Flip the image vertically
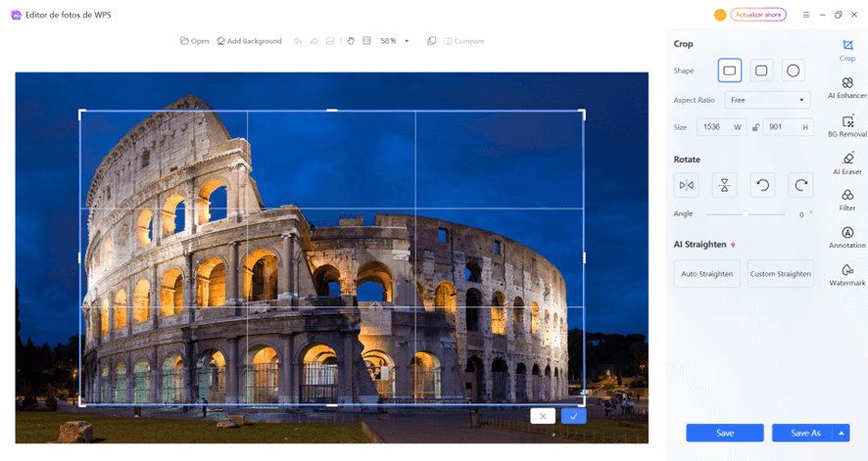 point(724,185)
